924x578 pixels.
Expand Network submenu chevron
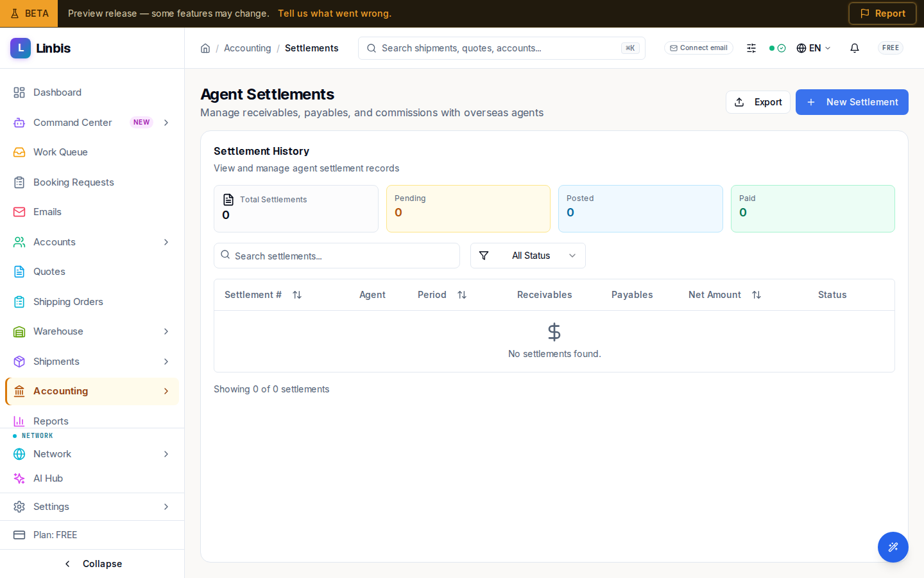click(166, 454)
